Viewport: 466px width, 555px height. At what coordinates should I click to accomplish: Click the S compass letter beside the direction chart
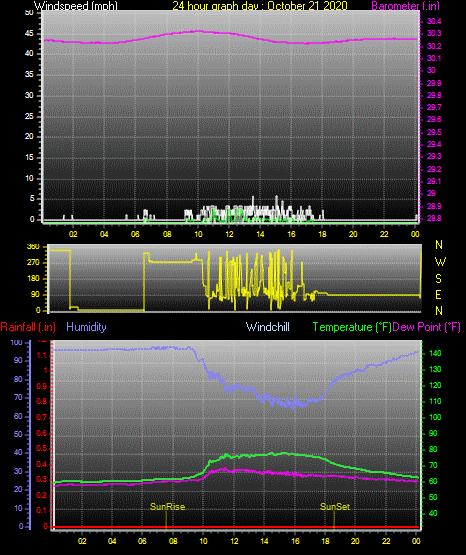coord(438,279)
